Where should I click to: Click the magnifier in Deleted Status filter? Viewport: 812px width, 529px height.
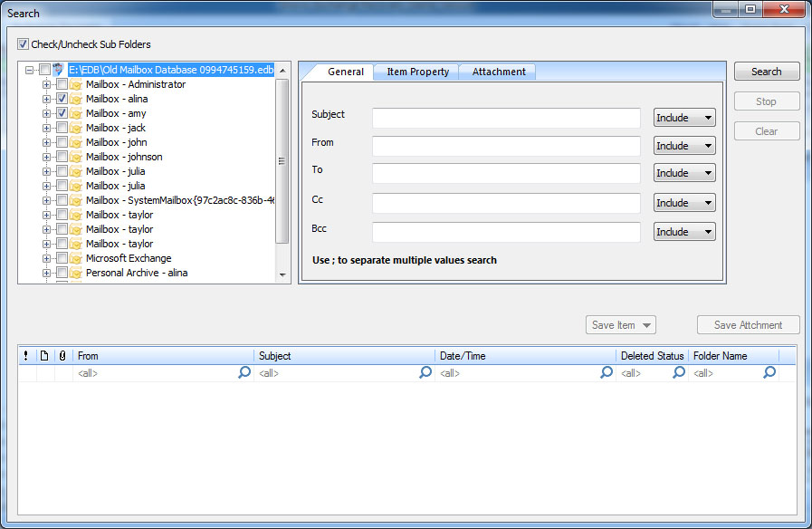(679, 372)
